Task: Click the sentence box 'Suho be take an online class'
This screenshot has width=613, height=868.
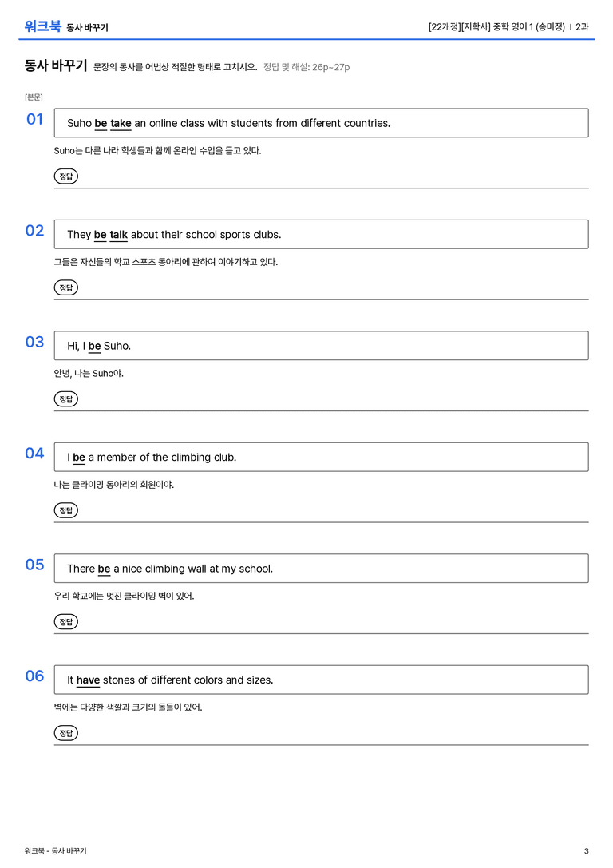Action: coord(322,123)
